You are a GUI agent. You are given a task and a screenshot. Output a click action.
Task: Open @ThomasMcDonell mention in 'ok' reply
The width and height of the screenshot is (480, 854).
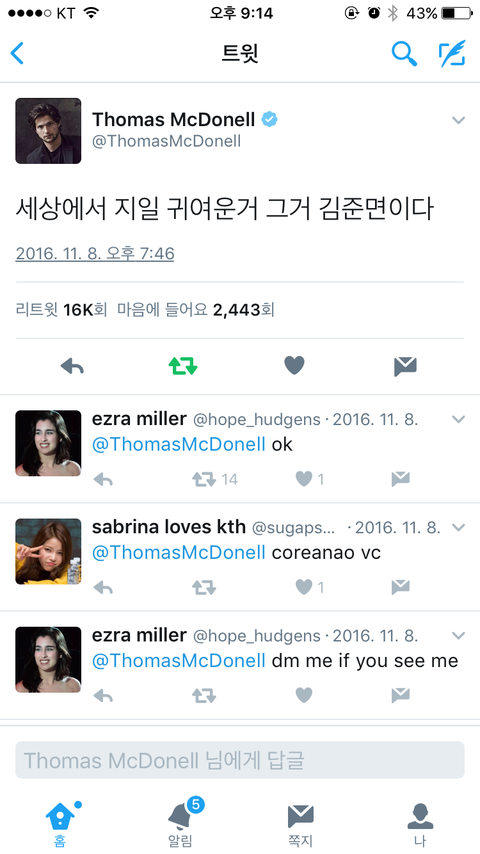pyautogui.click(x=179, y=444)
